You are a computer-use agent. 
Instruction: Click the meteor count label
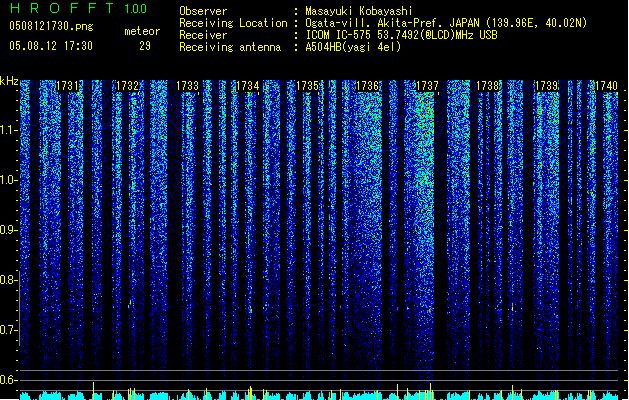coord(142,31)
